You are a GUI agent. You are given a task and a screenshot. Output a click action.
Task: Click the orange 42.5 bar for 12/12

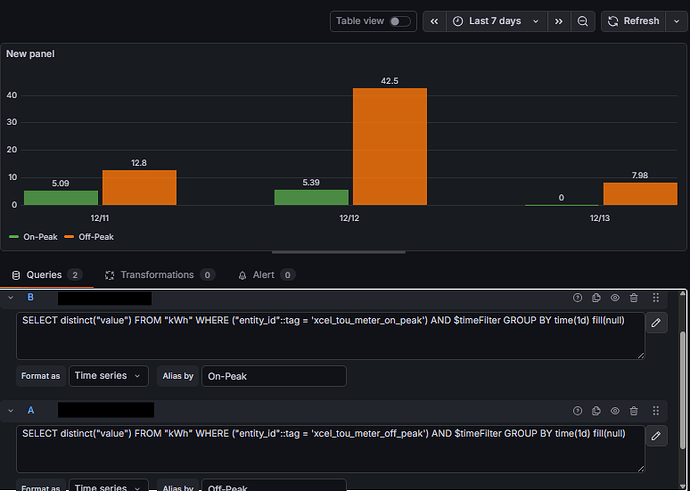pos(390,147)
